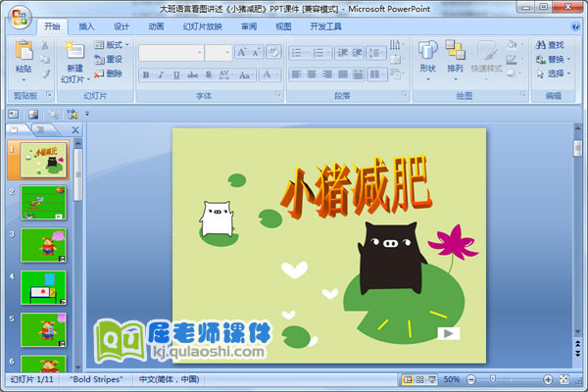Toggle center text alignment

click(x=312, y=74)
